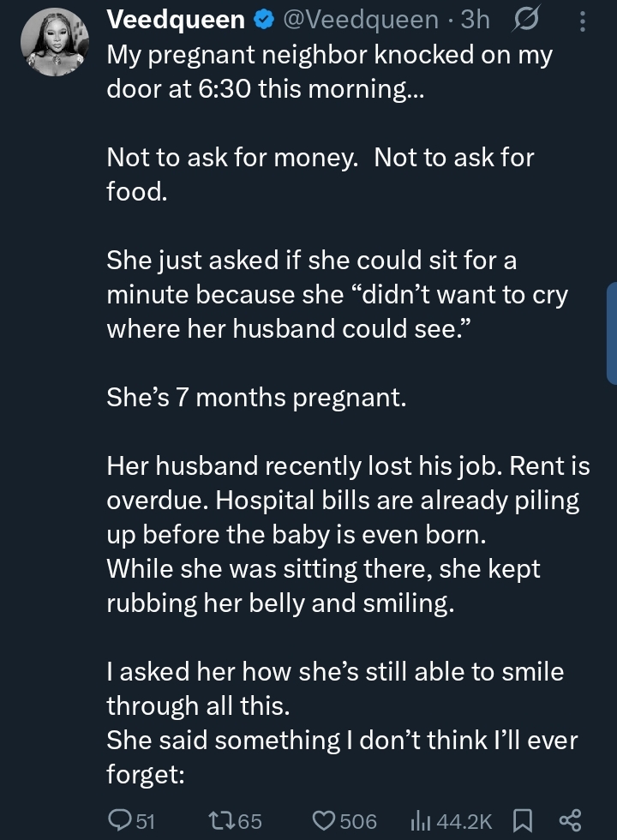The image size is (617, 840).
Task: Open post by clicking "She's 7 months pregnant."
Action: click(x=255, y=398)
